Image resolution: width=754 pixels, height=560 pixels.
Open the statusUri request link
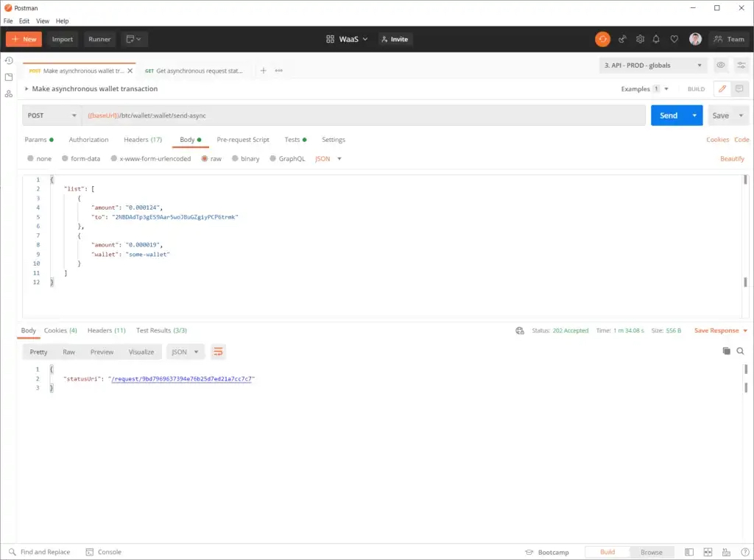[182, 379]
